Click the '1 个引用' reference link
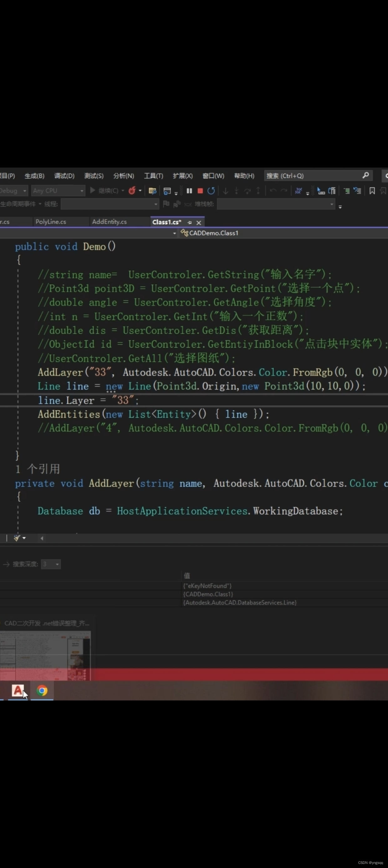Screen dimensions: 388x868 (x=38, y=469)
